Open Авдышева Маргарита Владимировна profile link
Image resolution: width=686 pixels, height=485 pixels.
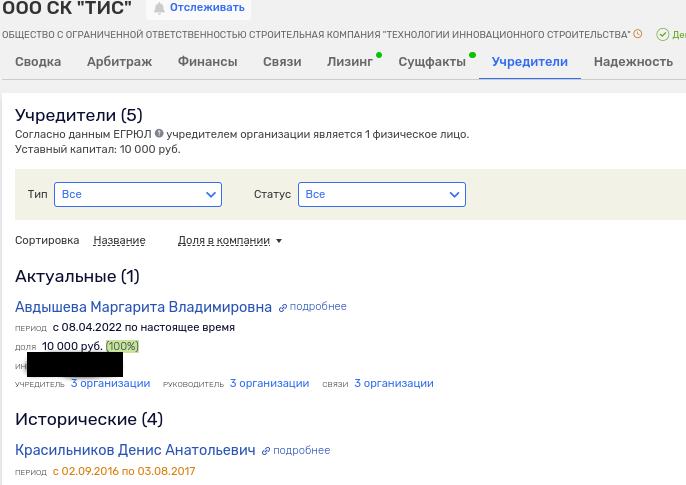143,306
